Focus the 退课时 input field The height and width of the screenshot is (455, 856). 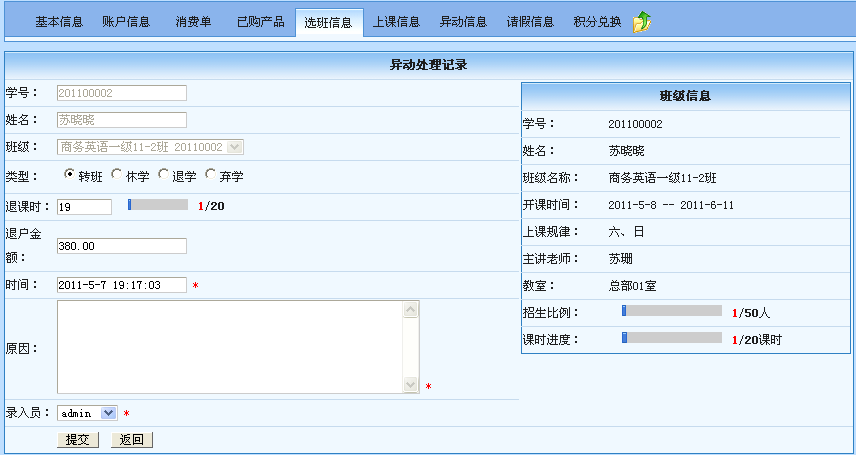click(x=84, y=207)
